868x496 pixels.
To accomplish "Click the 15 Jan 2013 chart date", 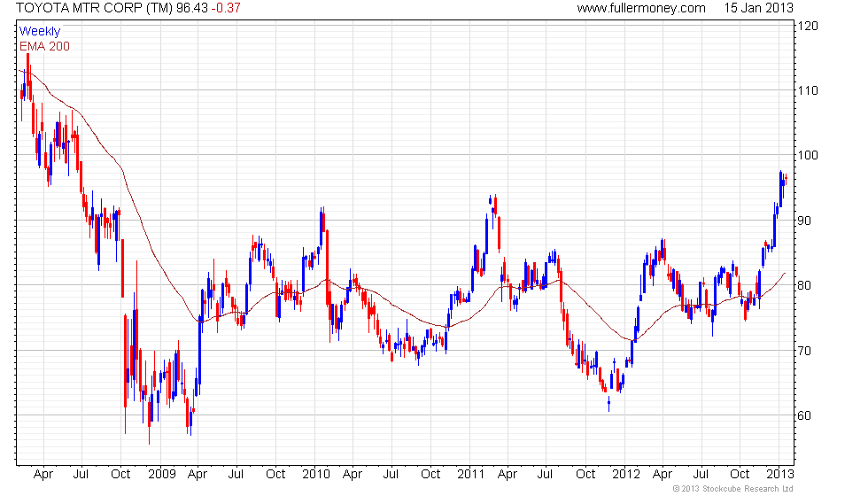I will pos(758,8).
